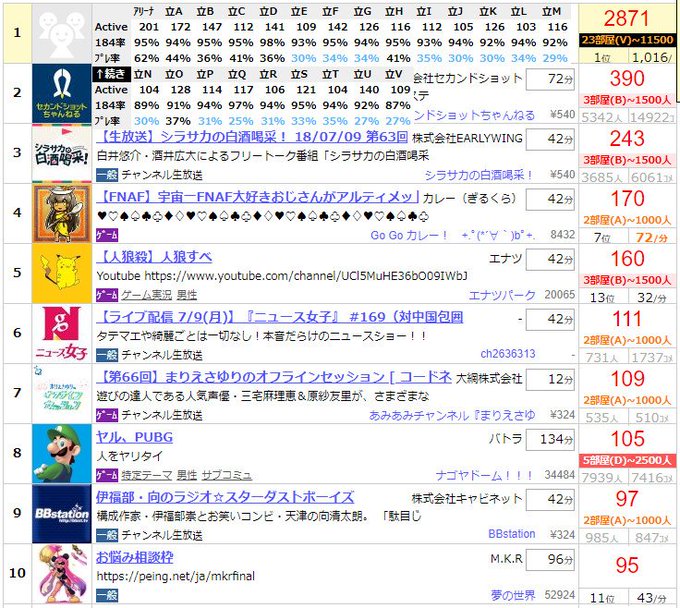
Task: Open BBstation community link
Action: tap(512, 534)
